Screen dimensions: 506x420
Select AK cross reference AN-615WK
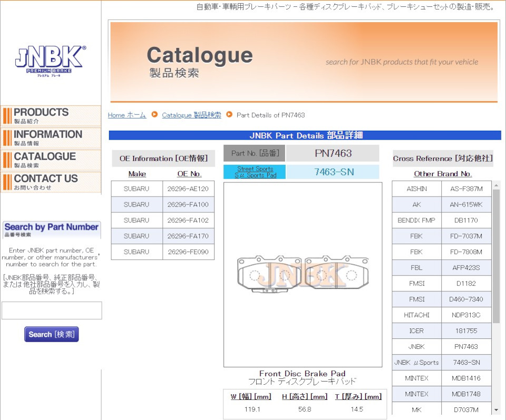click(466, 204)
